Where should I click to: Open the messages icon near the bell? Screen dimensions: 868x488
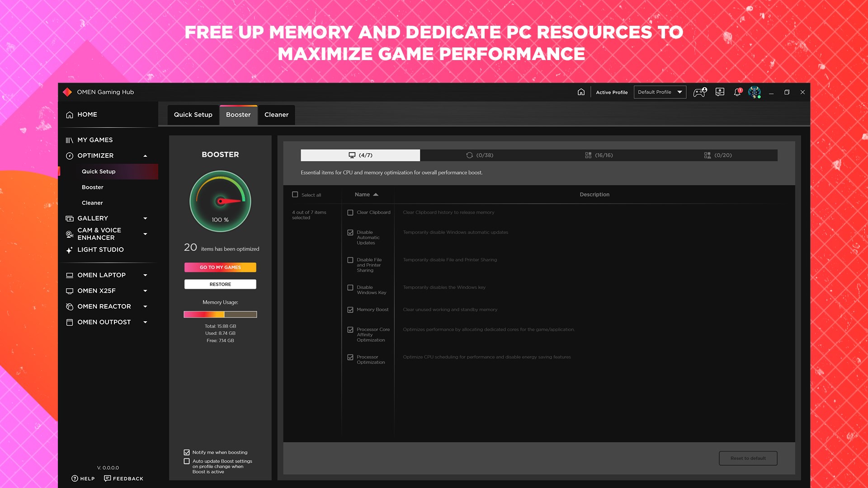pos(720,92)
